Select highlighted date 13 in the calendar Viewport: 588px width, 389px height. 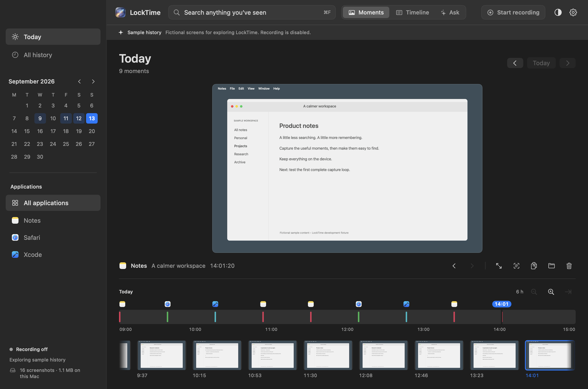[x=92, y=118]
